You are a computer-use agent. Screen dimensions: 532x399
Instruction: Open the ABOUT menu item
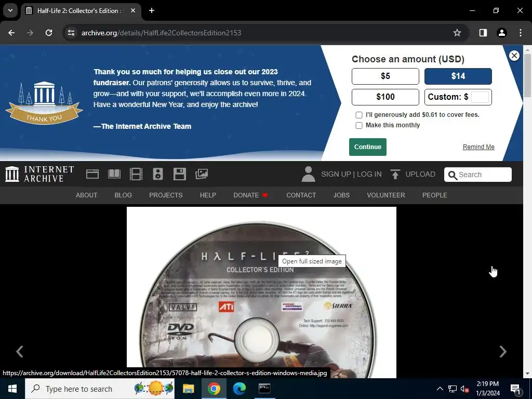tap(87, 195)
